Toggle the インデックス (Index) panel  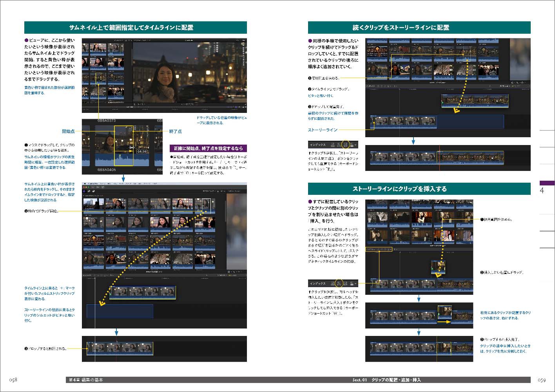[x=316, y=144]
